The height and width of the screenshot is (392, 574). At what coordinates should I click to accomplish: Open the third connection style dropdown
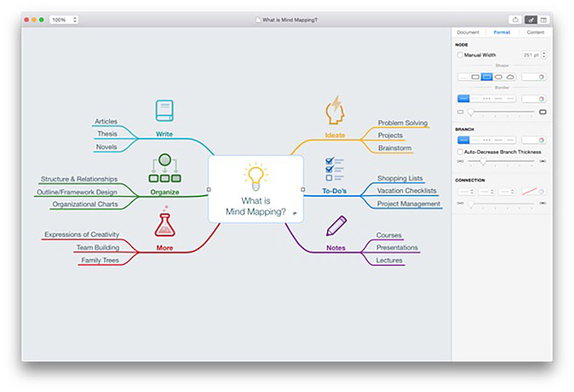(x=507, y=191)
